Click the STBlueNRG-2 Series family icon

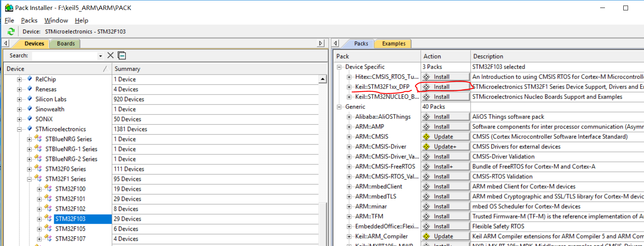[x=38, y=159]
